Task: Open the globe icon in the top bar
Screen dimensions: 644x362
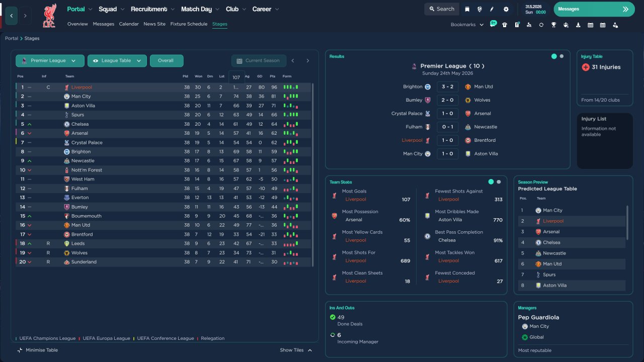Action: 480,9
